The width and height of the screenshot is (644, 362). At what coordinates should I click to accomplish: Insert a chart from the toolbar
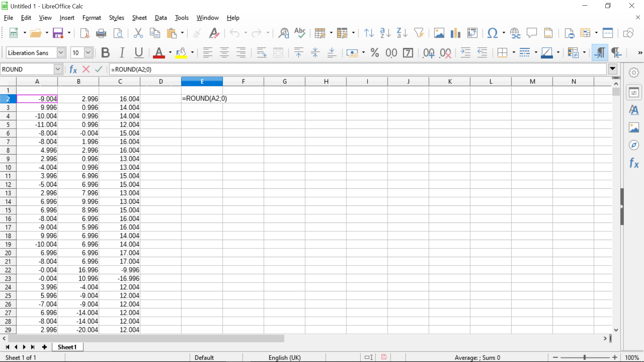pos(455,33)
